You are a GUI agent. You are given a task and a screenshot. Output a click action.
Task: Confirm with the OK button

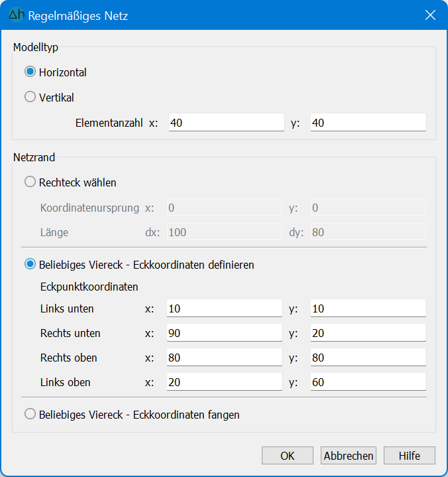click(288, 456)
